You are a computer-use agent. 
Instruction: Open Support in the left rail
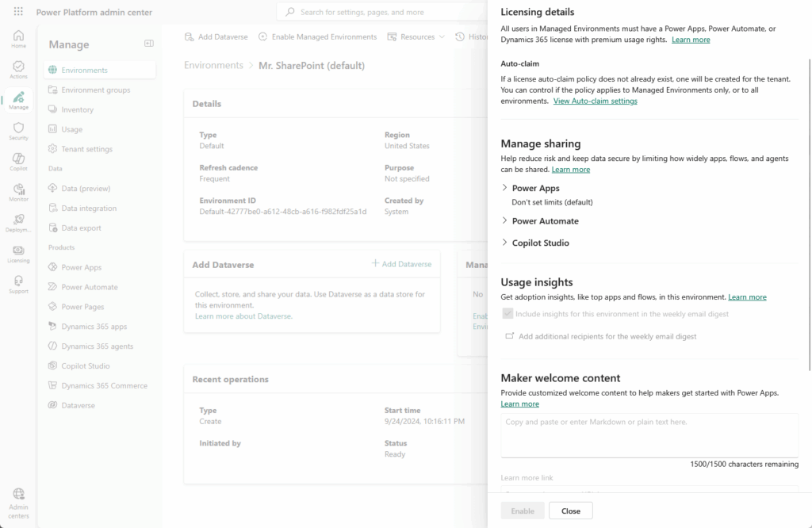click(19, 284)
